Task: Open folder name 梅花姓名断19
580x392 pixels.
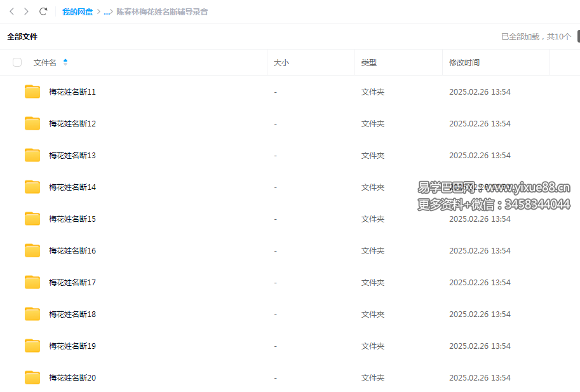Action: point(72,346)
